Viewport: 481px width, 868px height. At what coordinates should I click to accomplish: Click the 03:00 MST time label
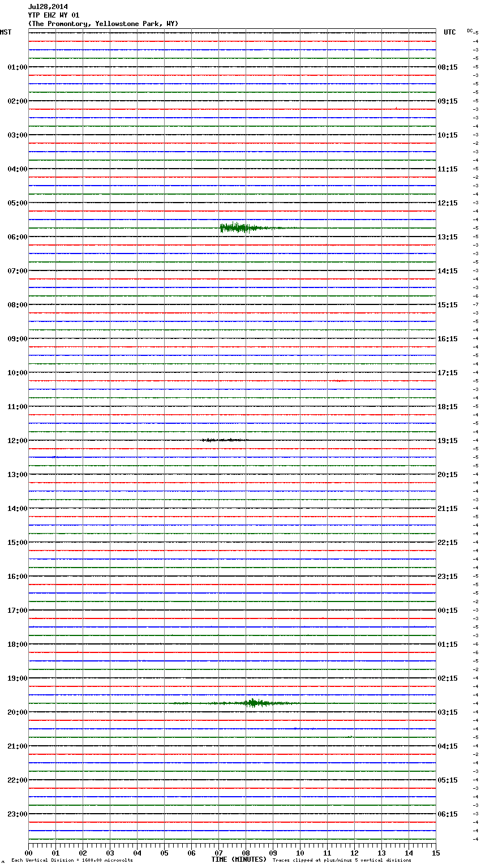pos(18,135)
